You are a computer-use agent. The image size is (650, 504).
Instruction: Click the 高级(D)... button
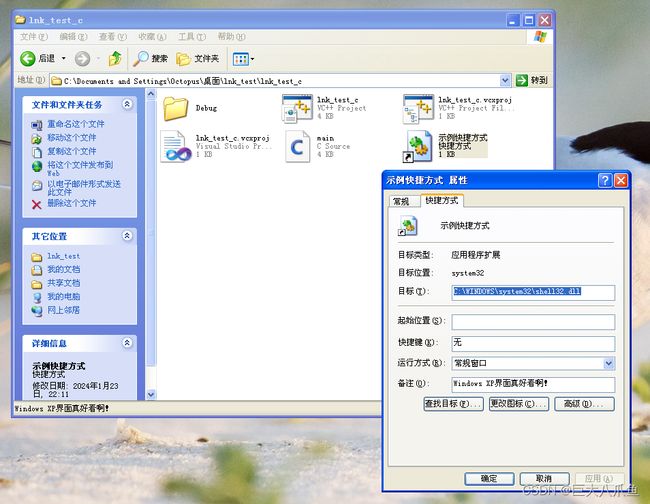(585, 404)
